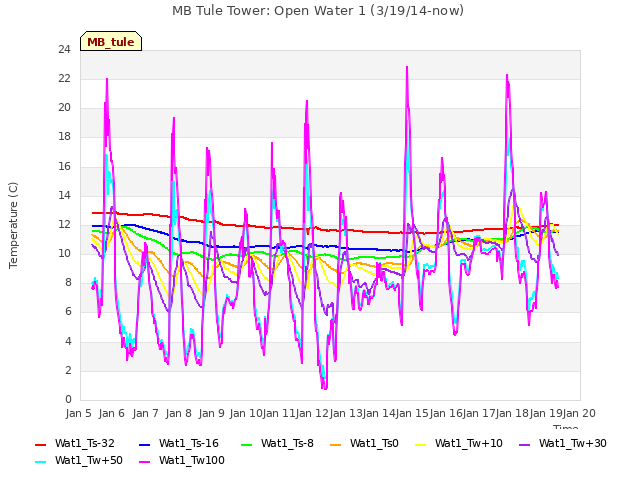The height and width of the screenshot is (480, 640).
Task: Select the Wat1_Ts-8 legend label
Action: 287,444
